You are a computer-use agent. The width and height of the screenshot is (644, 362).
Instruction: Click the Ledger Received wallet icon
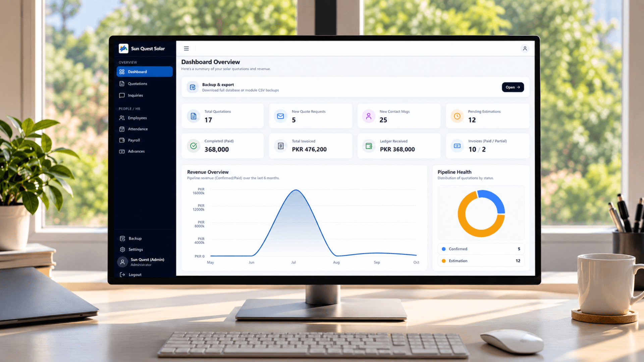pyautogui.click(x=369, y=146)
